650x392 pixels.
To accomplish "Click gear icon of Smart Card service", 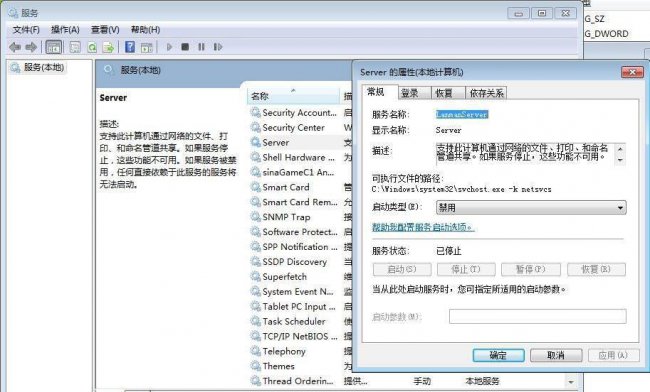I will pyautogui.click(x=255, y=187).
